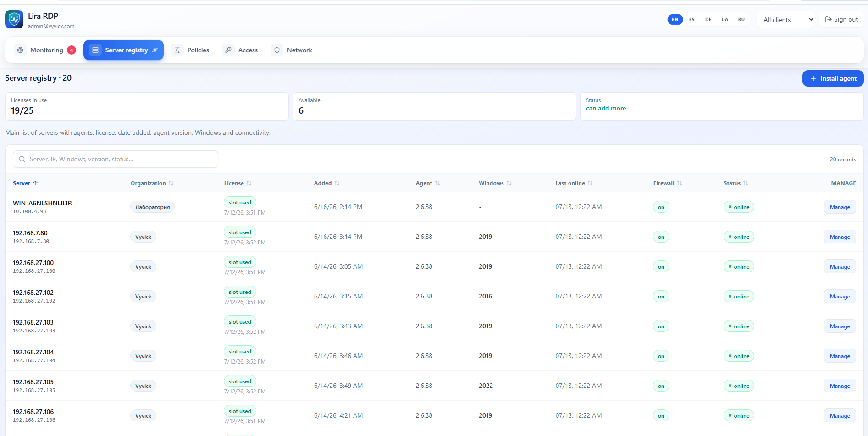Screen dimensions: 868x436
Task: Click the '20 records' count text
Action: 843,160
